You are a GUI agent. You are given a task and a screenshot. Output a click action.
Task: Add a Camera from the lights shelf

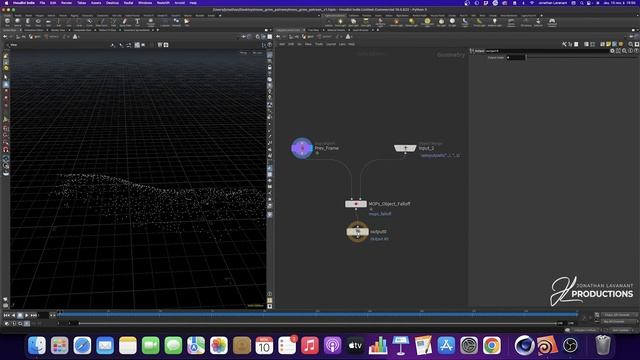(329, 22)
